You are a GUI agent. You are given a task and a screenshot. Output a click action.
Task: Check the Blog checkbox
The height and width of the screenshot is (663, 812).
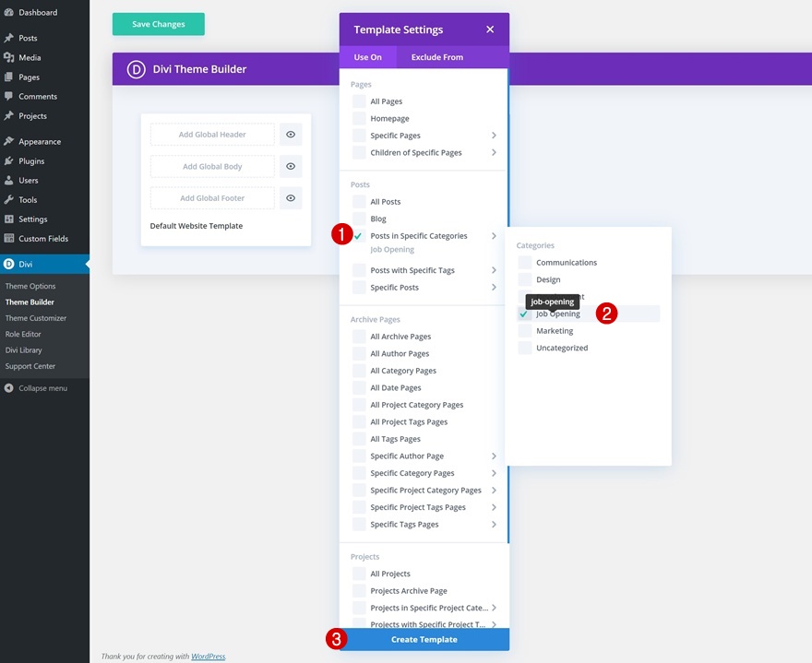pos(359,219)
